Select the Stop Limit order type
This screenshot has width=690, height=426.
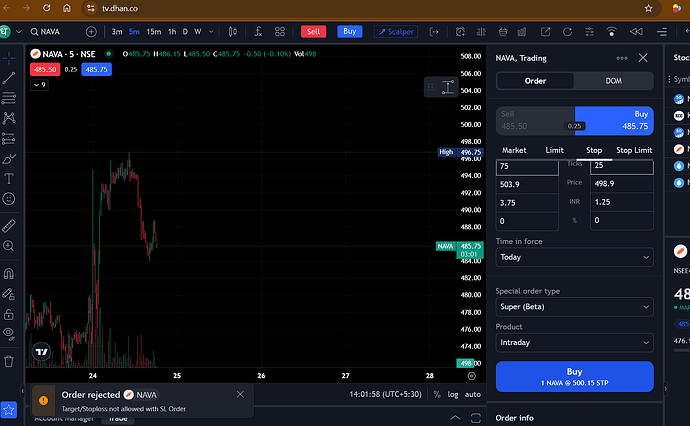tap(634, 151)
